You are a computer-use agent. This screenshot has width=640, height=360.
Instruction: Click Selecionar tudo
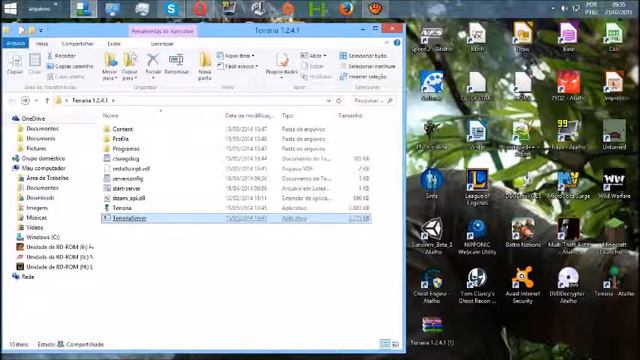click(x=363, y=56)
